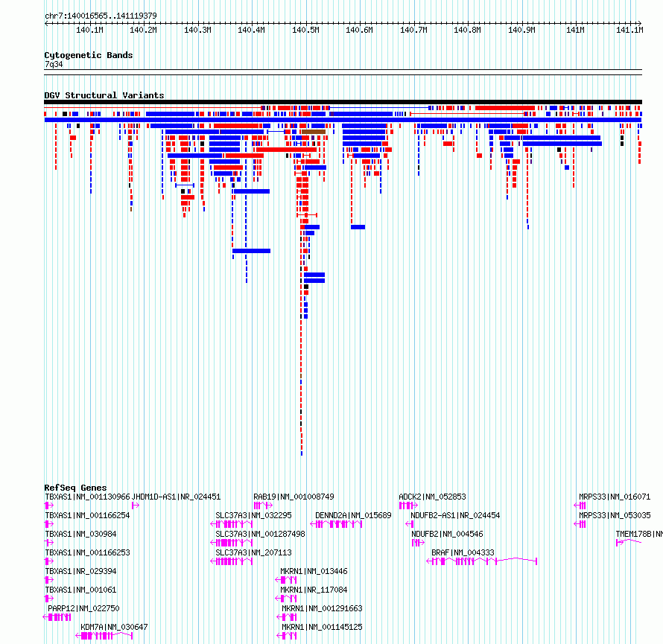This screenshot has width=663, height=644.
Task: Select the NDUFB2-AS1 gene arrow glyph
Action: pyautogui.click(x=409, y=524)
